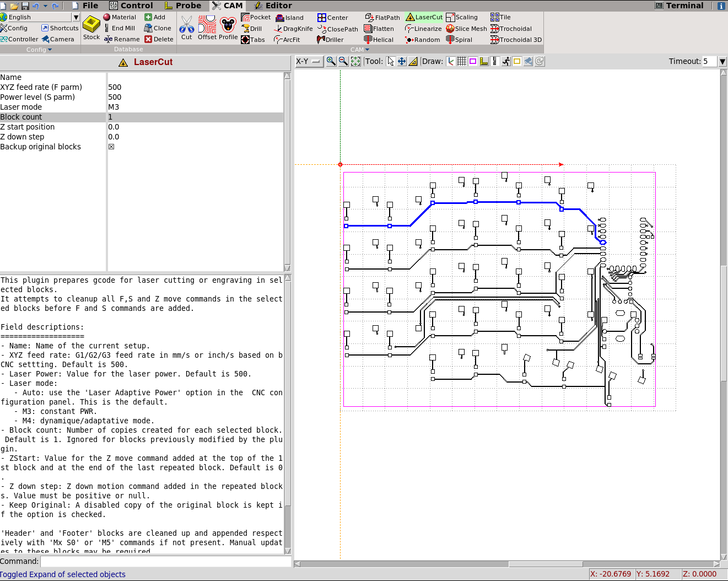Viewport: 728px width, 581px height.
Task: Click the Linearize plugin
Action: point(423,29)
